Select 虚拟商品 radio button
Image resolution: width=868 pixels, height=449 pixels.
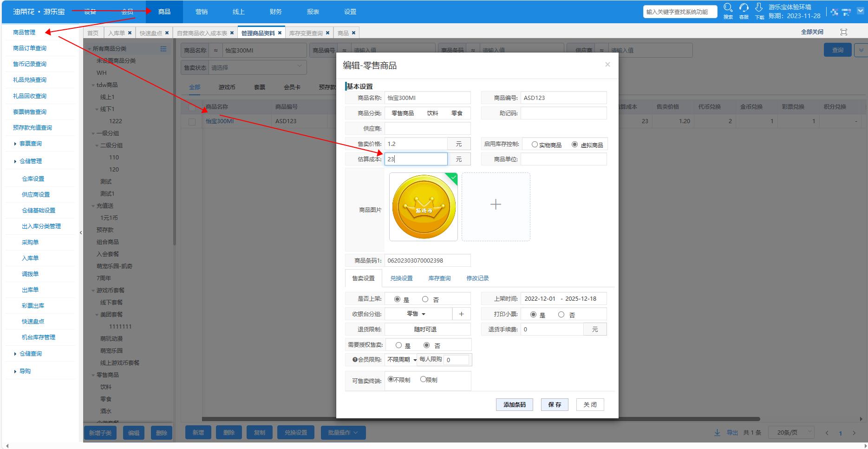coord(574,145)
